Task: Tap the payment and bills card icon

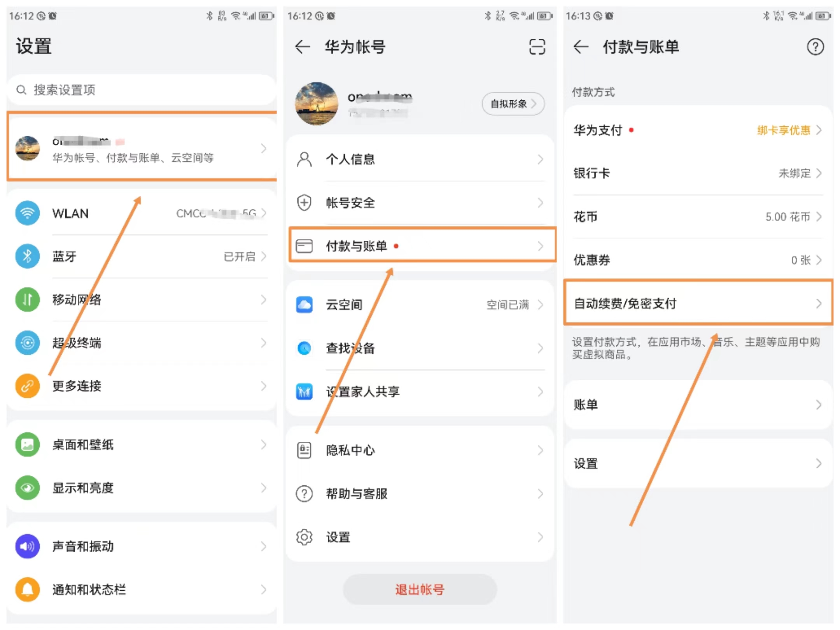Action: (304, 246)
